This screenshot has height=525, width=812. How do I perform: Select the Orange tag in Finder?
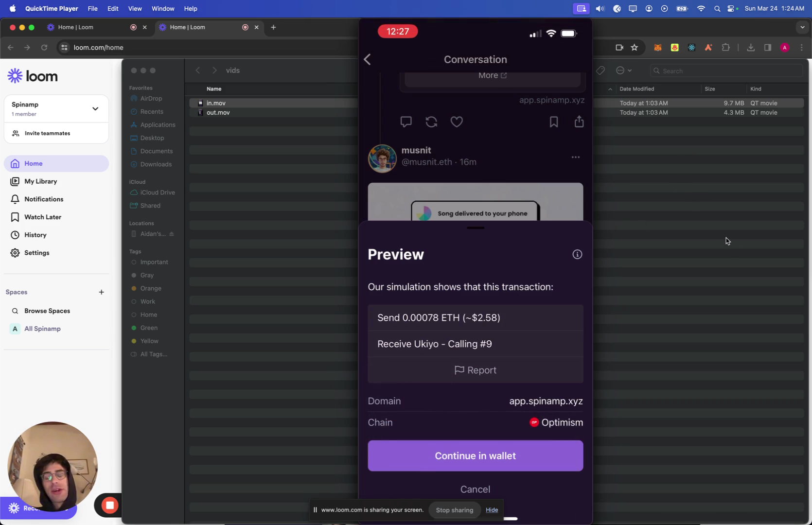point(151,288)
